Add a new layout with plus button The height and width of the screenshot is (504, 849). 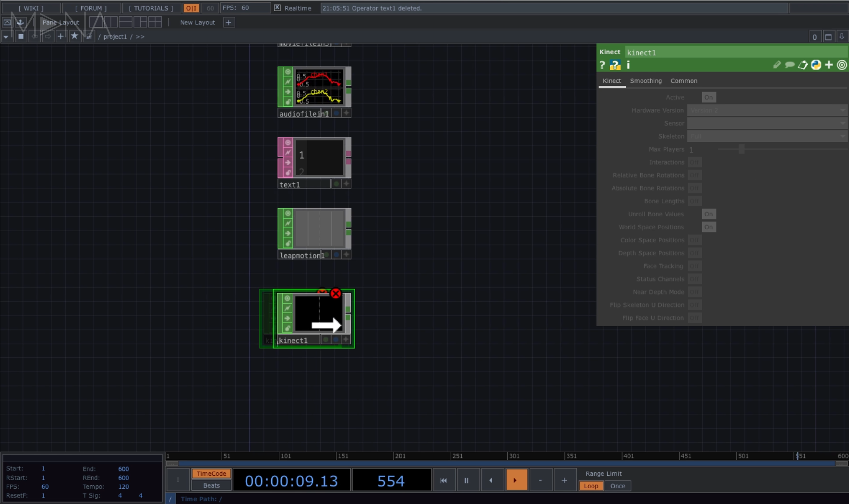(x=229, y=23)
